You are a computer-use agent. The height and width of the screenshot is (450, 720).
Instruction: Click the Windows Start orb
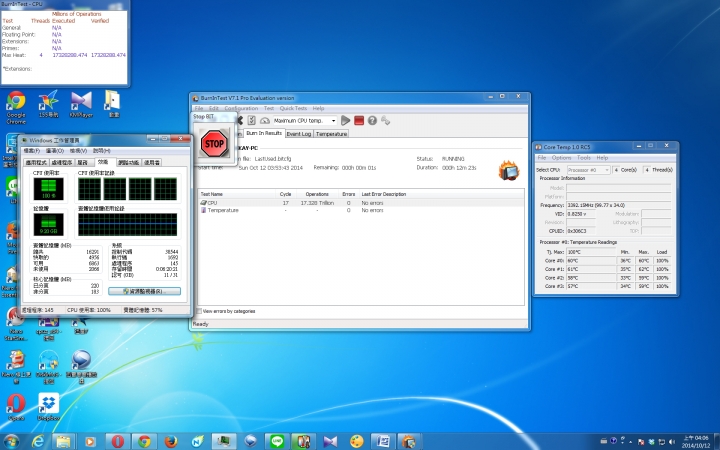pos(11,441)
